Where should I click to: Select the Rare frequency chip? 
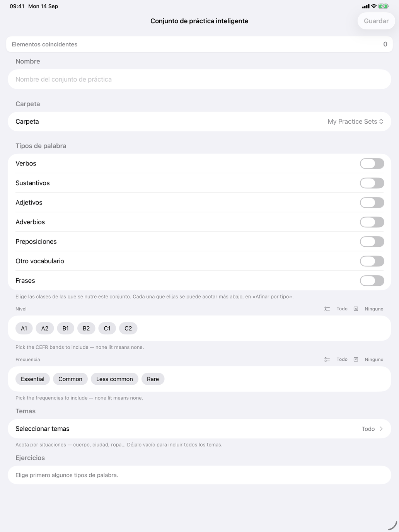153,379
